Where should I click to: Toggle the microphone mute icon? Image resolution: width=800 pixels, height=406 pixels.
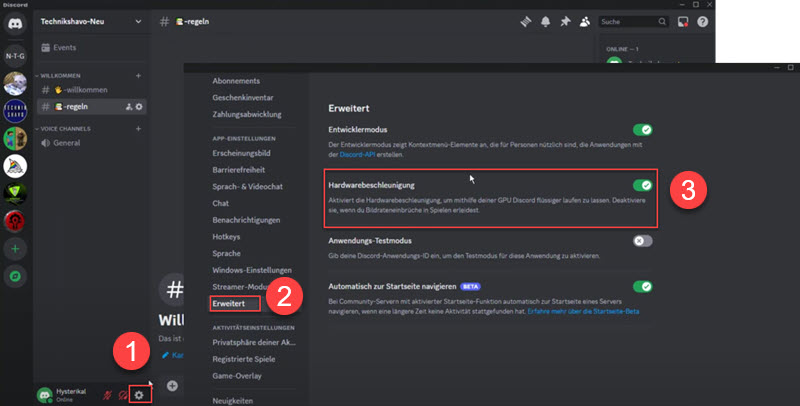click(107, 395)
